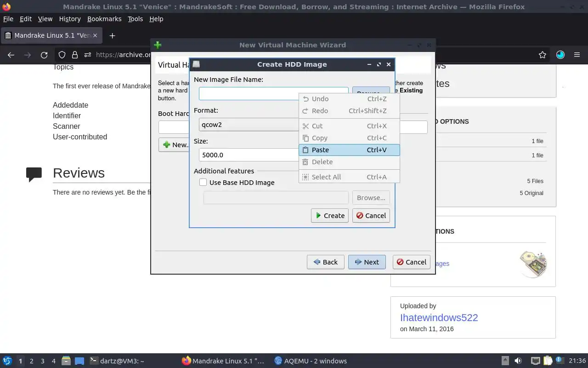Viewport: 588px width, 368px height.
Task: Switch to Firefox Mandrake Linux taskbar entry
Action: click(223, 361)
